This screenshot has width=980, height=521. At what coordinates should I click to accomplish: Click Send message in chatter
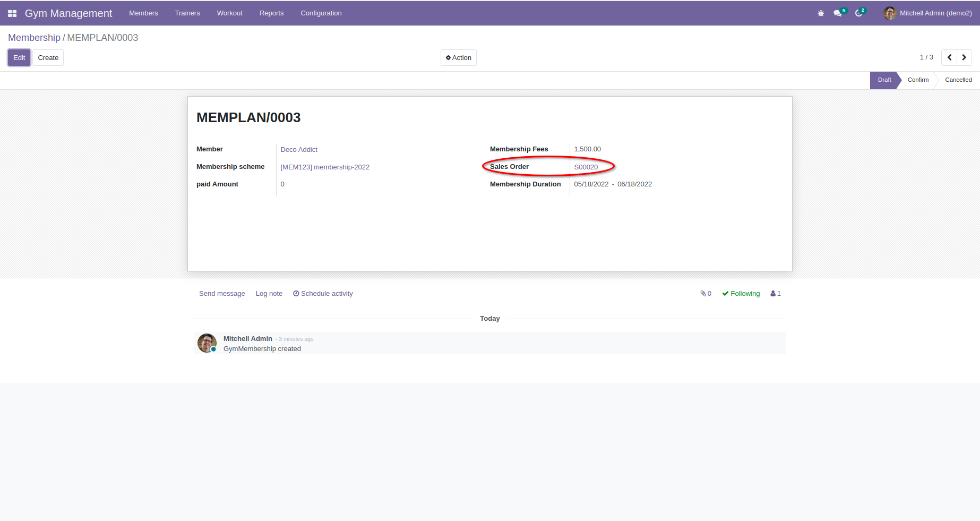tap(222, 294)
